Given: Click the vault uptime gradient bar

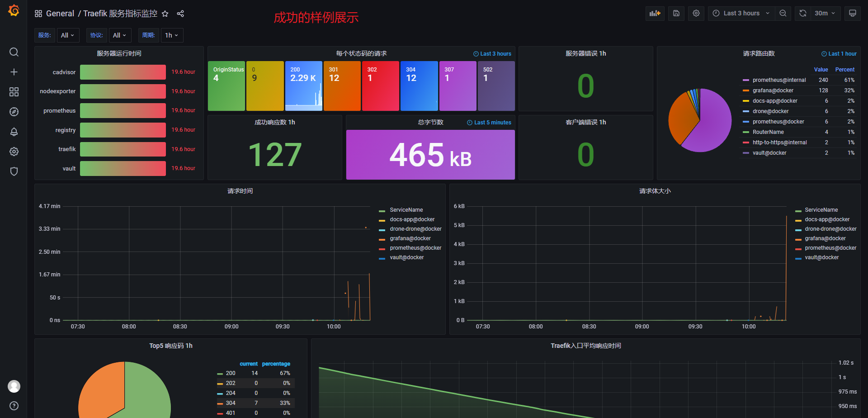Looking at the screenshot, I should [x=123, y=168].
